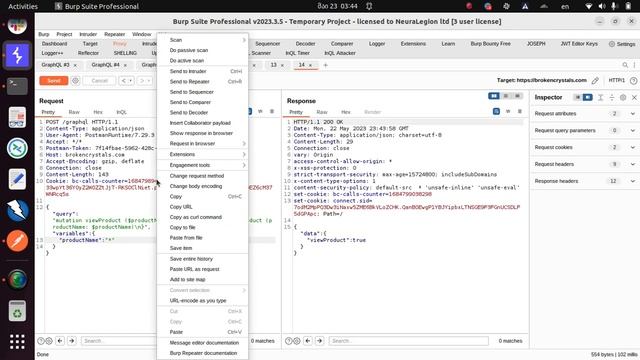
Task: Expand Request in browser submenu
Action: [x=203, y=144]
